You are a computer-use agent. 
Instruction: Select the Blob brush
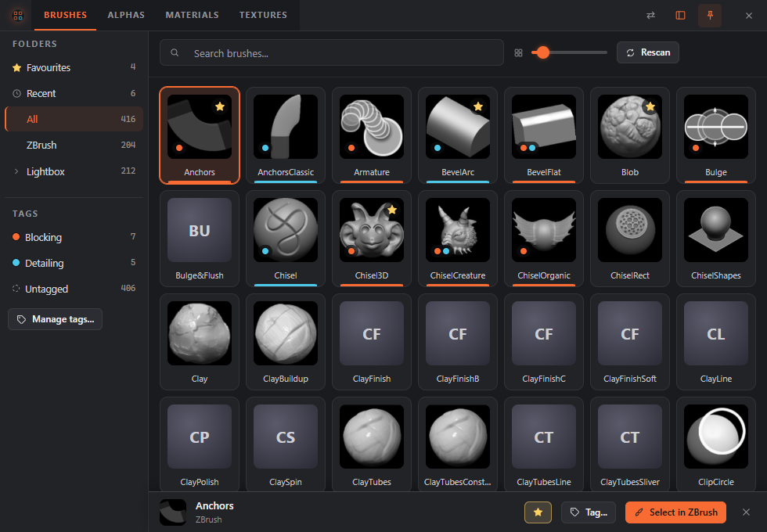point(630,135)
